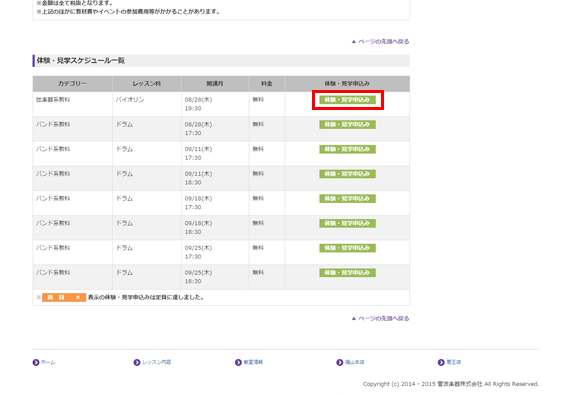This screenshot has width=575, height=395.
Task: Select the 09/25(木) 17:30 date cell
Action: (215, 252)
